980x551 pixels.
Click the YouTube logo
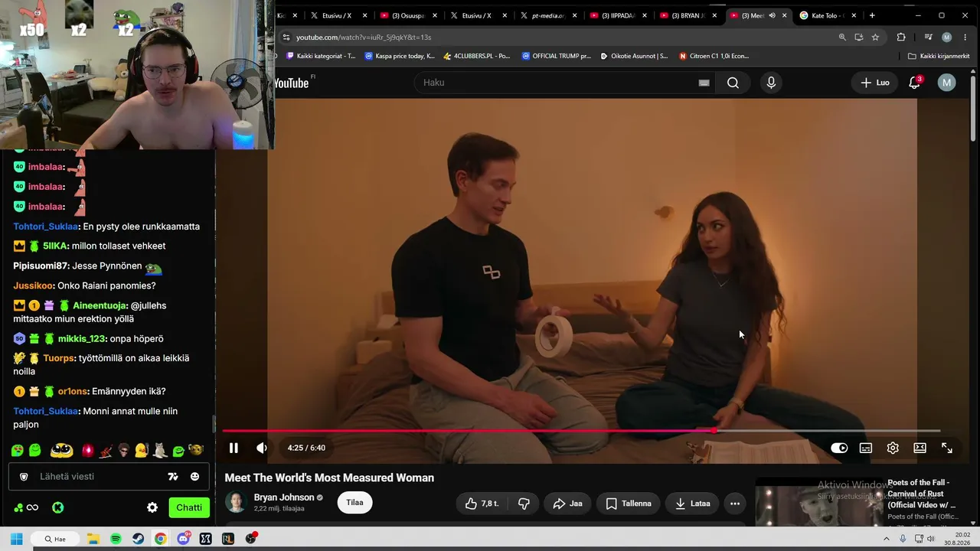(293, 83)
